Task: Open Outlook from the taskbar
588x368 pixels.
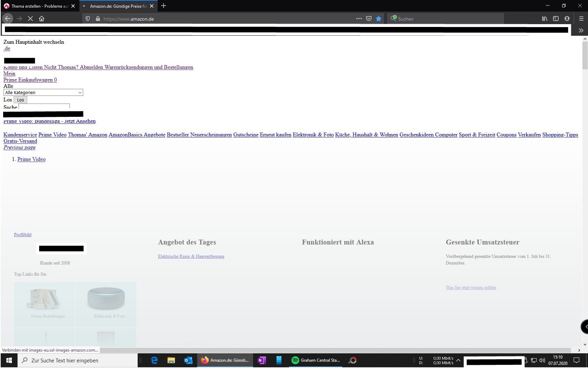Action: (188, 360)
